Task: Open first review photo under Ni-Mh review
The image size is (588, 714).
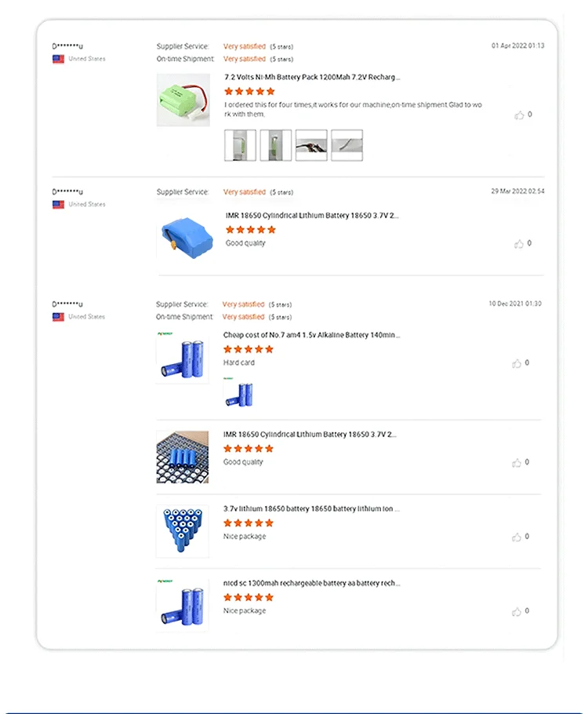Action: [x=240, y=145]
